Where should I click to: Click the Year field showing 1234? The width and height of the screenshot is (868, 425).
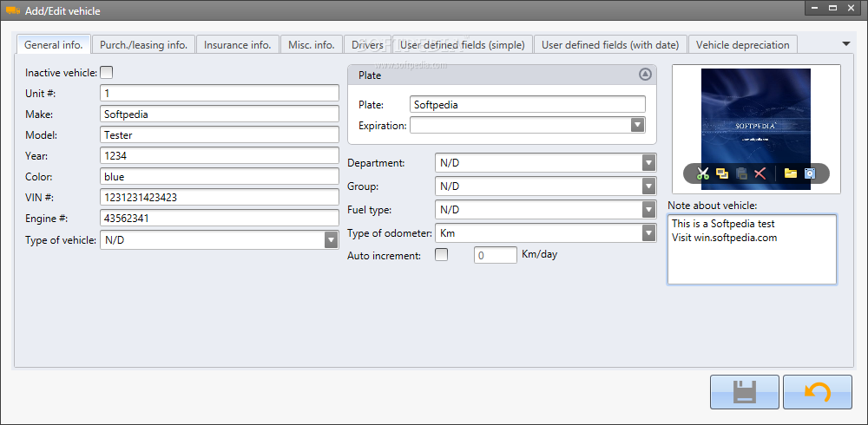pos(220,155)
